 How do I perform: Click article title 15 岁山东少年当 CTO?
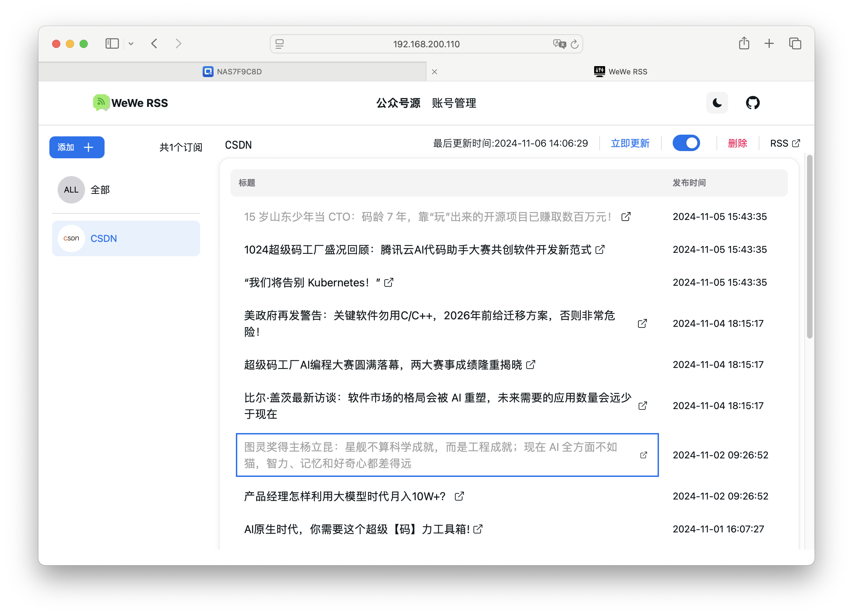click(428, 217)
